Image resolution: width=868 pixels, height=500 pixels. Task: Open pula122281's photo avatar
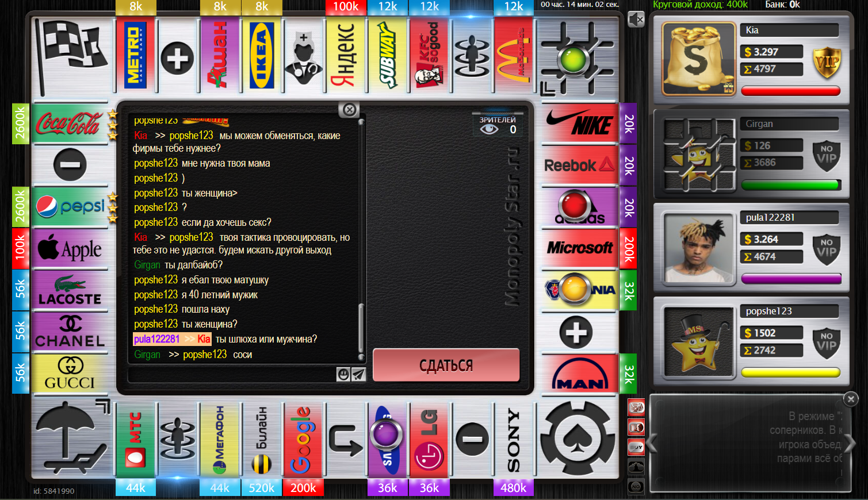tap(698, 248)
